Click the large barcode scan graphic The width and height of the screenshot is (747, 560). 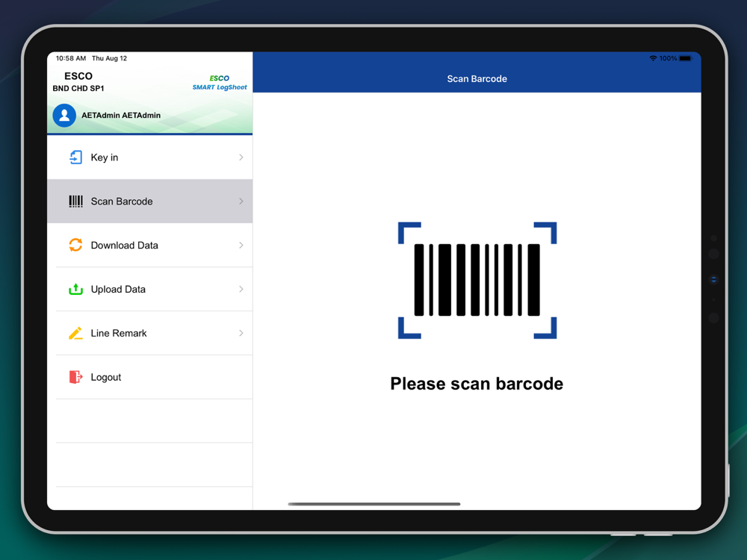tap(477, 280)
